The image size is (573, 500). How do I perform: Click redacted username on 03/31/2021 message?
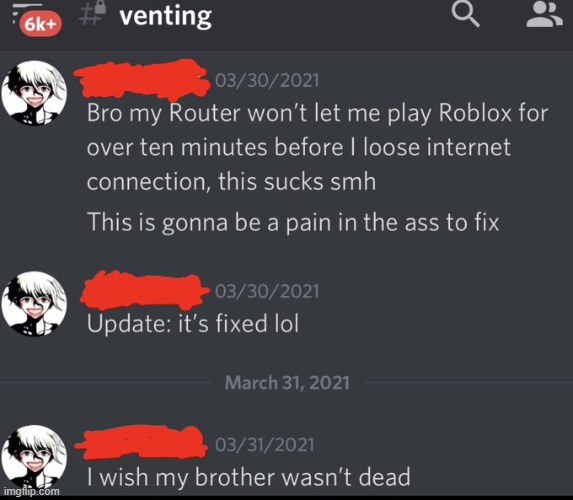141,442
